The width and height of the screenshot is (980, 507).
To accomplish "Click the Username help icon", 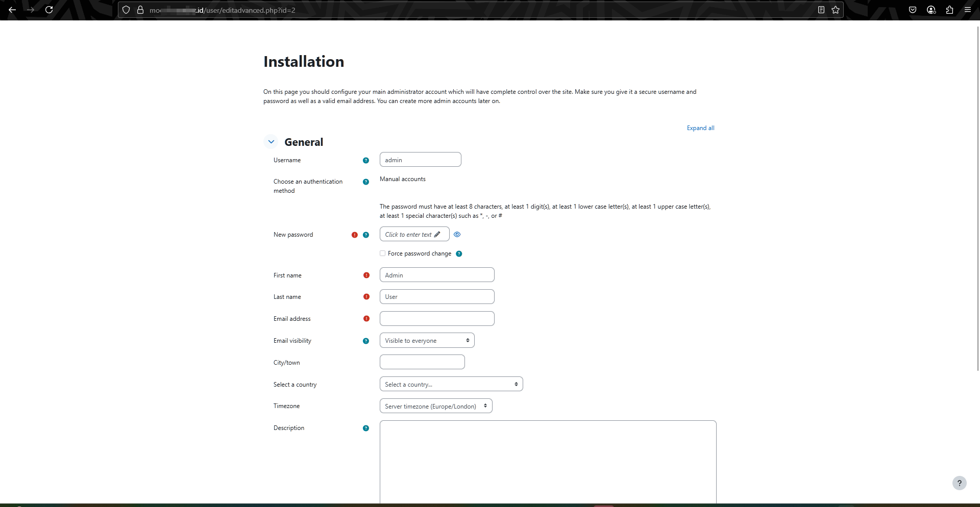I will pyautogui.click(x=365, y=160).
